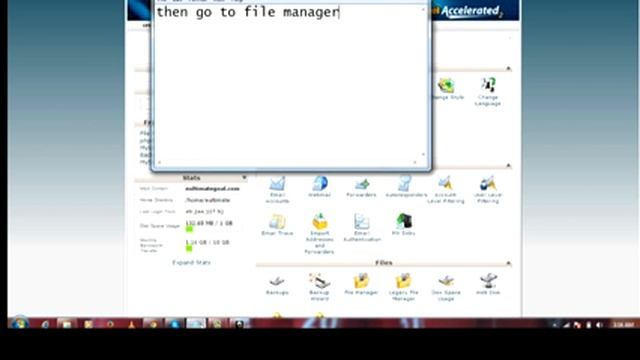Screen dimensions: 640x360
Task: Open the Autoresponders icon
Action: [x=404, y=183]
